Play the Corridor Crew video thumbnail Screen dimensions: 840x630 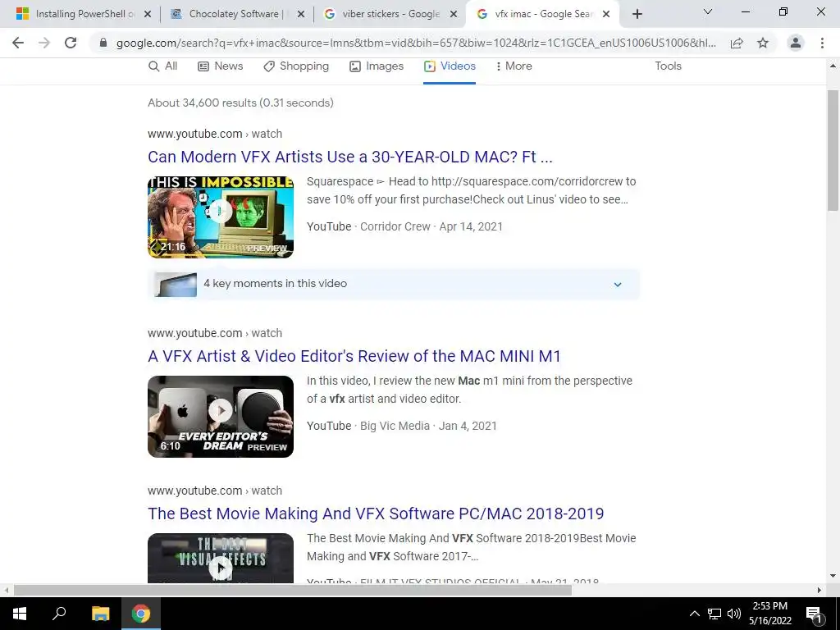pos(221,217)
